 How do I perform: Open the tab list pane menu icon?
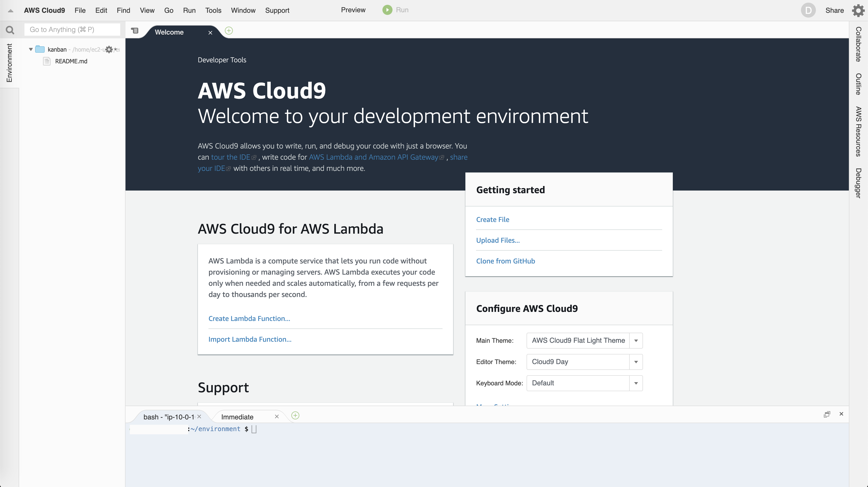[135, 31]
